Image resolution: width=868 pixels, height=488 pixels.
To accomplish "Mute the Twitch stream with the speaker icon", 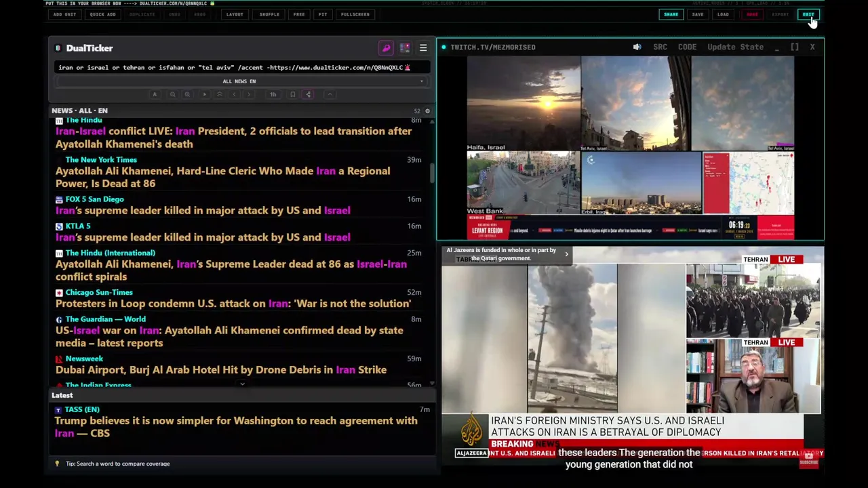I will [637, 47].
